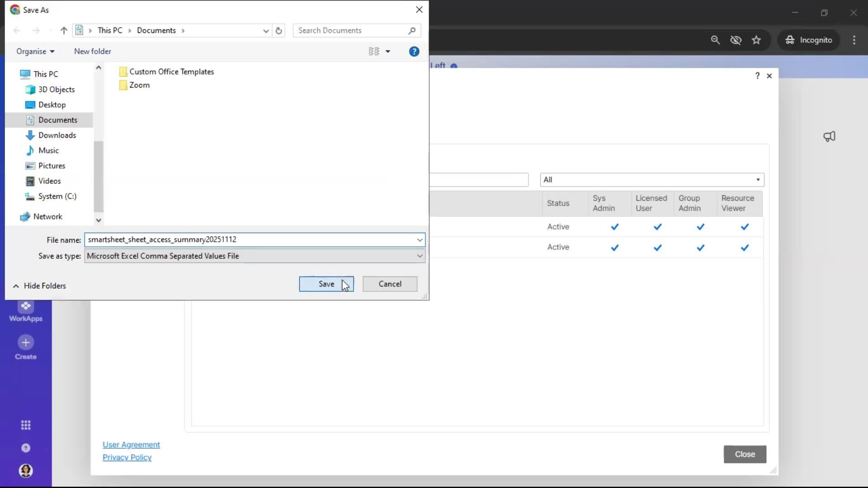
Task: Open the Organise menu
Action: [35, 51]
